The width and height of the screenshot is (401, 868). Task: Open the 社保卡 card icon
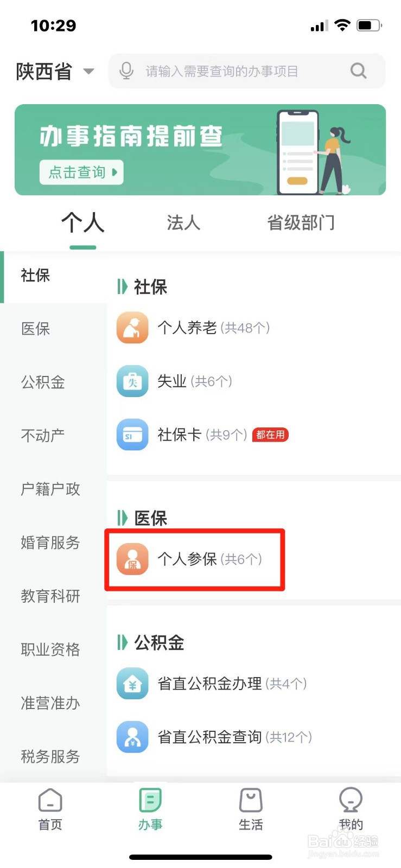click(132, 435)
